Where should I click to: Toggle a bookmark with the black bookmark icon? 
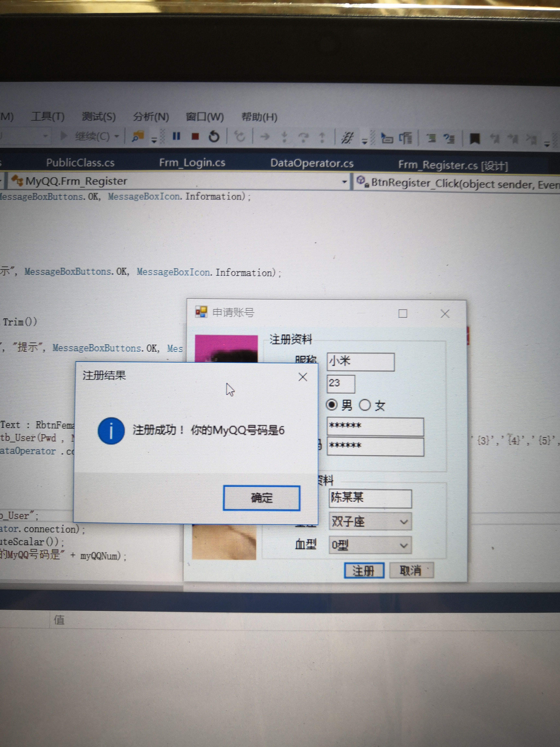pyautogui.click(x=475, y=139)
